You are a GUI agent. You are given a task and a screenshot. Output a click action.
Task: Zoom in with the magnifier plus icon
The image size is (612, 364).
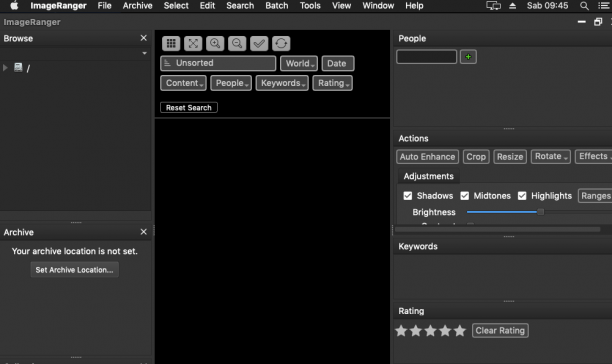215,43
